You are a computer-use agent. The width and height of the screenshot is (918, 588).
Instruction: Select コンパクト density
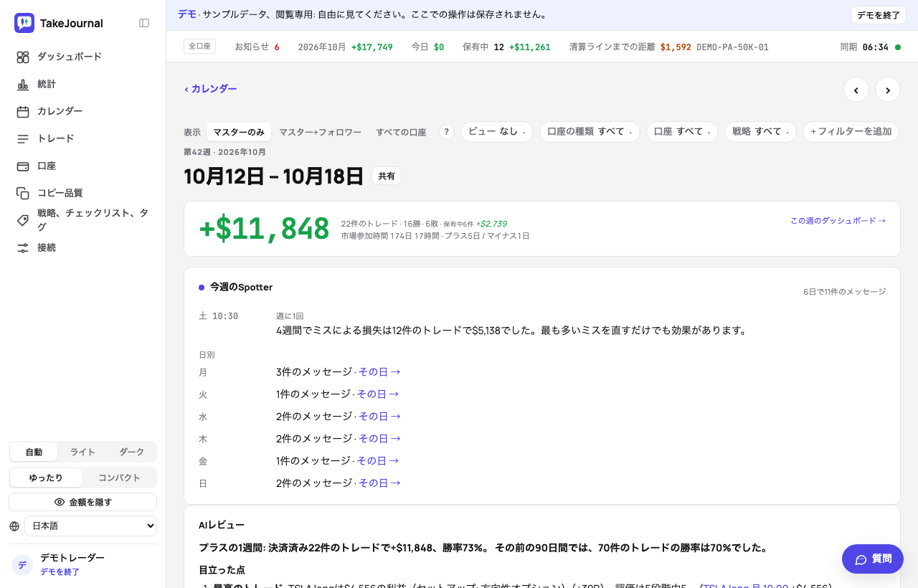point(119,478)
